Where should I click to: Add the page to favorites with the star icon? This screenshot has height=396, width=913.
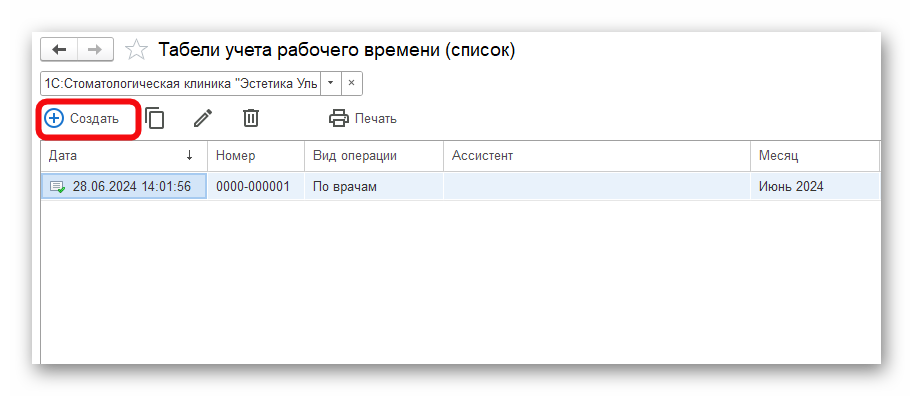[x=136, y=50]
